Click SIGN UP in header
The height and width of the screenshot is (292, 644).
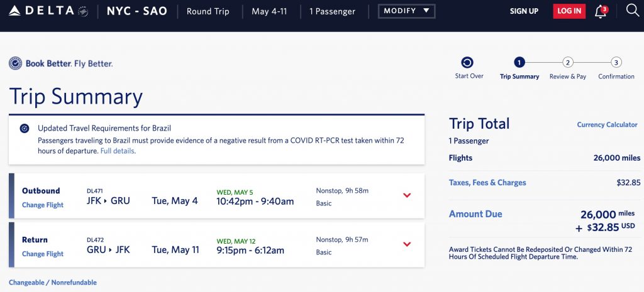[524, 11]
